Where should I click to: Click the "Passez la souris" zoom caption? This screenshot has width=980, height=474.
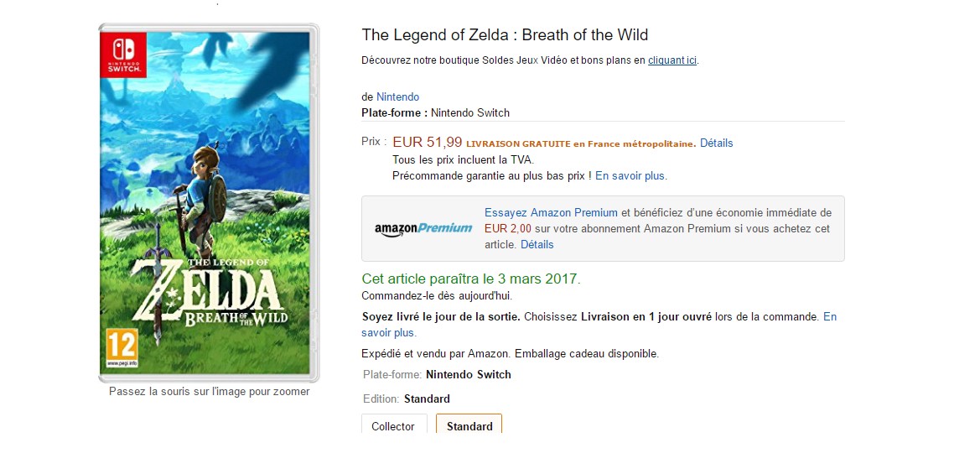point(209,392)
